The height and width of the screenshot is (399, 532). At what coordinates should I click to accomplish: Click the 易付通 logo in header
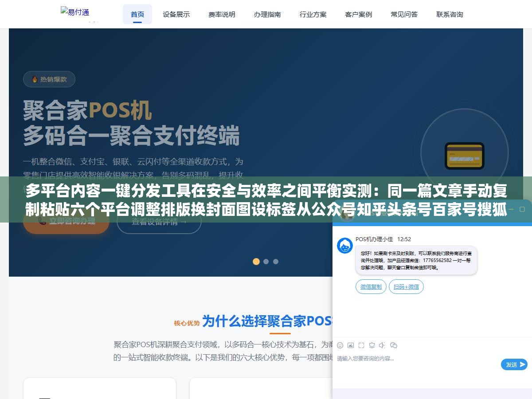coord(75,12)
